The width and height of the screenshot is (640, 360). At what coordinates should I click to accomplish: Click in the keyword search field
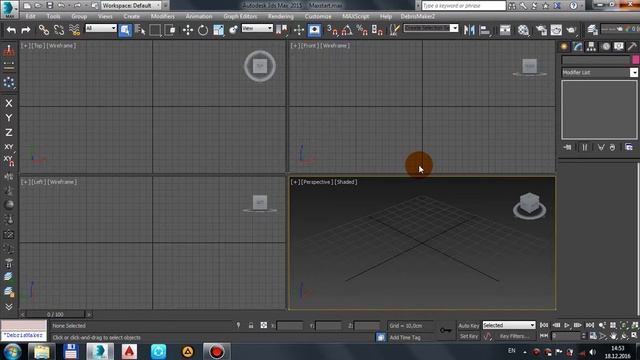[x=463, y=6]
